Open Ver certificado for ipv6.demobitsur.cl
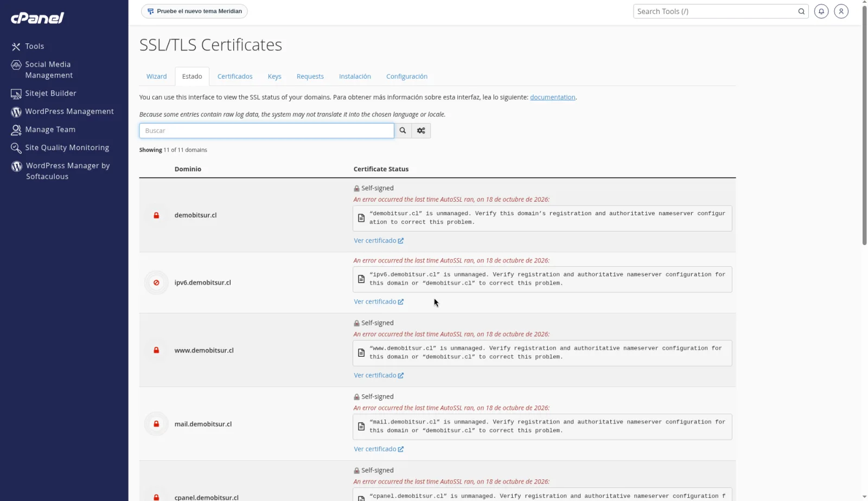 click(x=379, y=301)
